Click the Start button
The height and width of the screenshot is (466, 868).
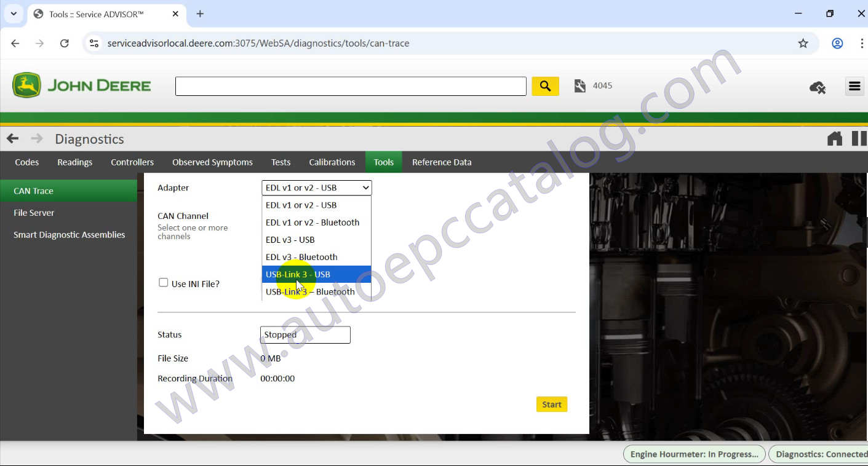tap(551, 404)
